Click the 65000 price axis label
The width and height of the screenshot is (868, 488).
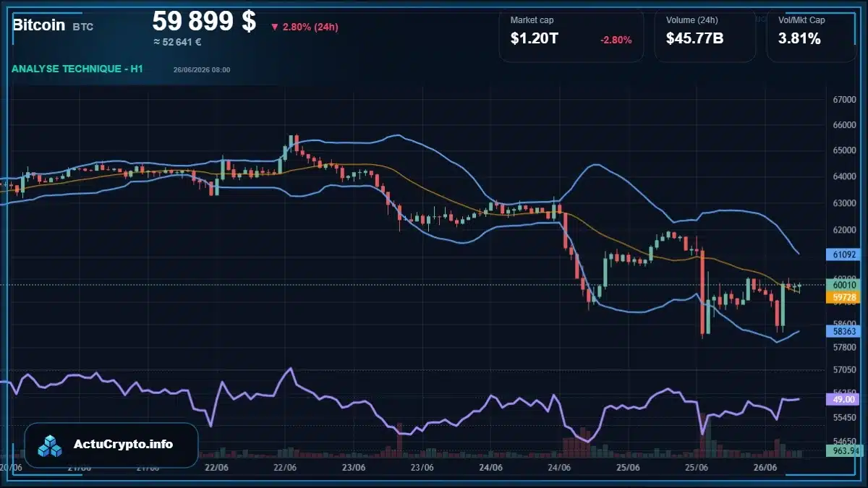(x=844, y=151)
